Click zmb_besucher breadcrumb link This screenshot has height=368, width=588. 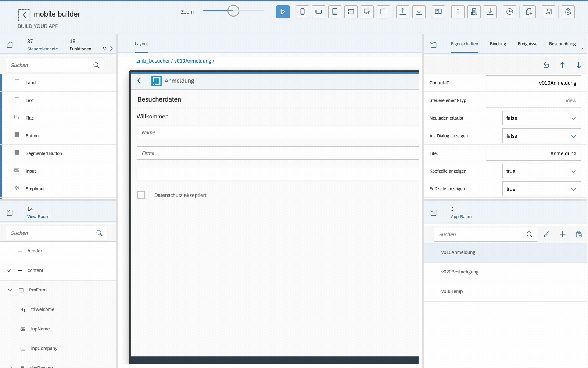[x=153, y=61]
